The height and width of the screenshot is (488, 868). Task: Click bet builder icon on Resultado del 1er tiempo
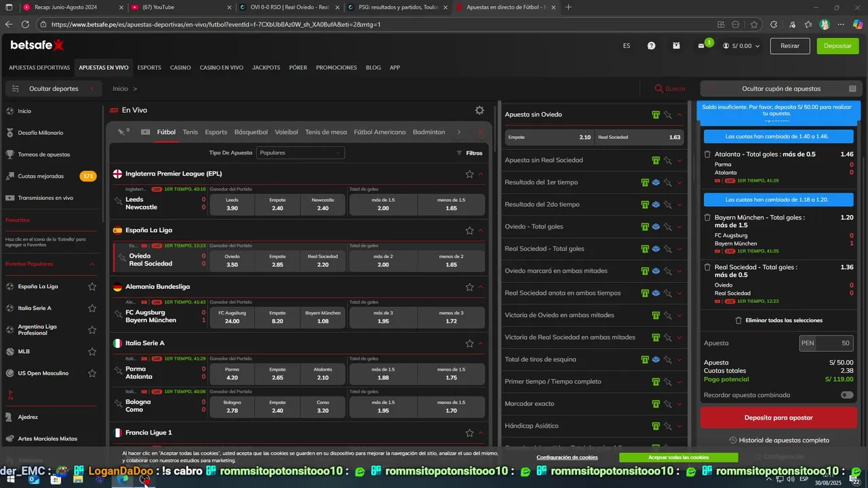click(656, 182)
